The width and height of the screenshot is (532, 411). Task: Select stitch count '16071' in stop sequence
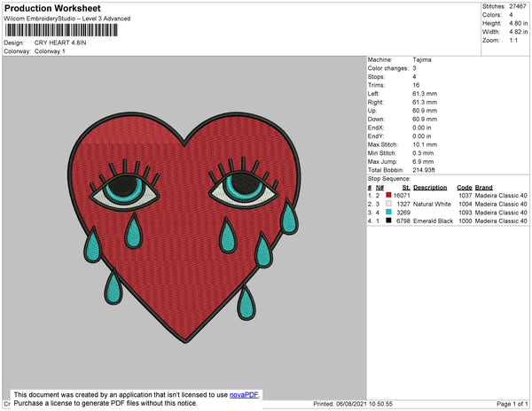402,196
